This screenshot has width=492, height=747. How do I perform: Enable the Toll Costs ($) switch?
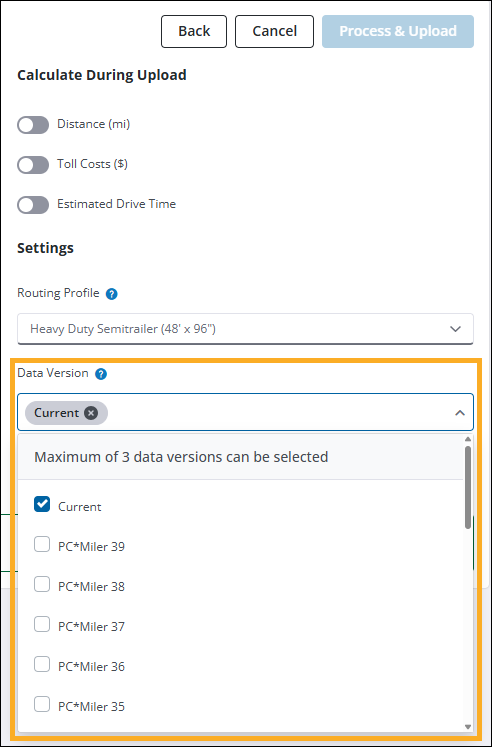33,165
